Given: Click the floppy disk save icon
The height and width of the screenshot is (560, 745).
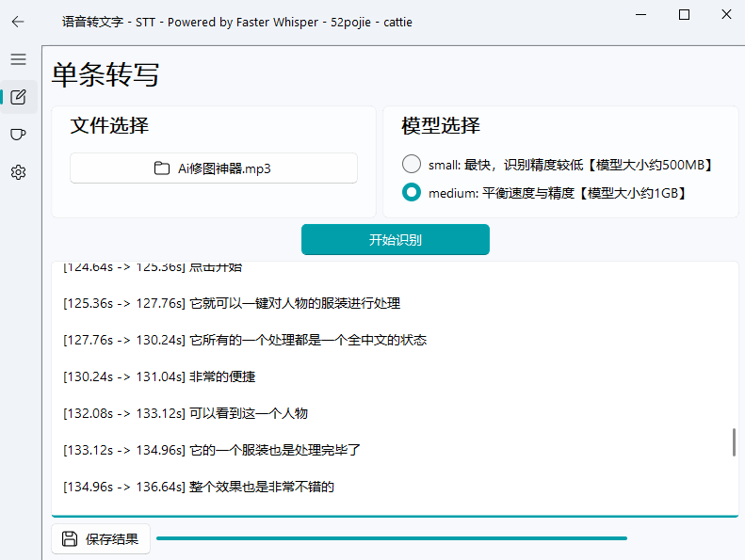Looking at the screenshot, I should (x=69, y=539).
